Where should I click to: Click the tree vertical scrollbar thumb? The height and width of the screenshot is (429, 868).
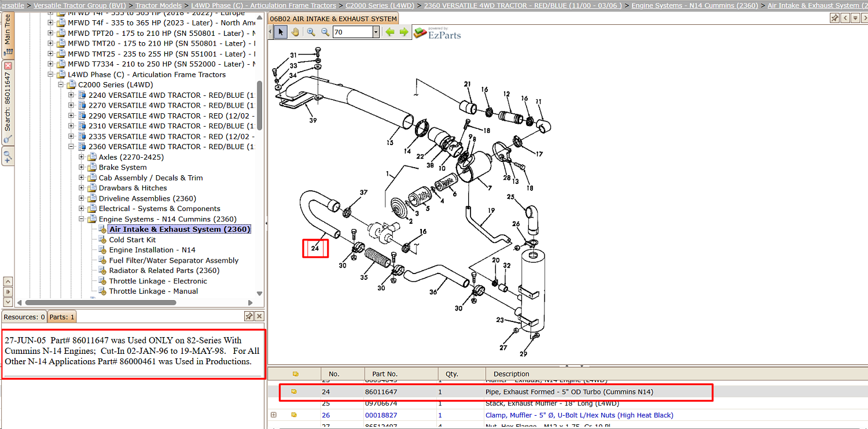point(260,105)
